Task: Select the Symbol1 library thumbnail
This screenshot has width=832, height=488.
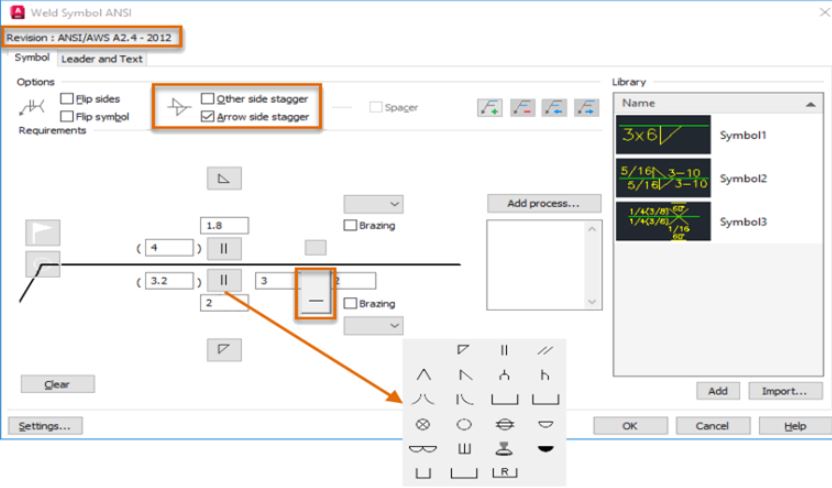Action: (x=663, y=135)
